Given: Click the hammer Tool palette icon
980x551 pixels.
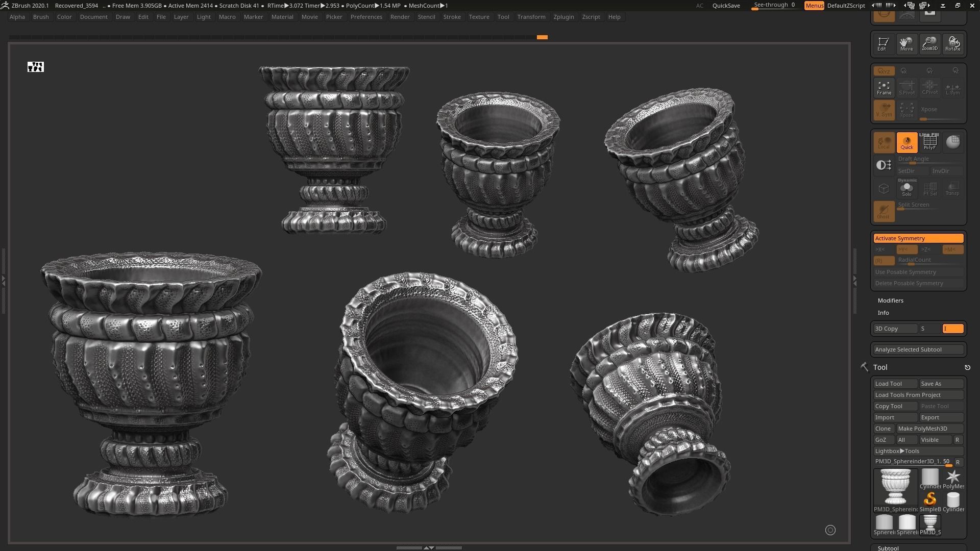Looking at the screenshot, I should (x=864, y=367).
